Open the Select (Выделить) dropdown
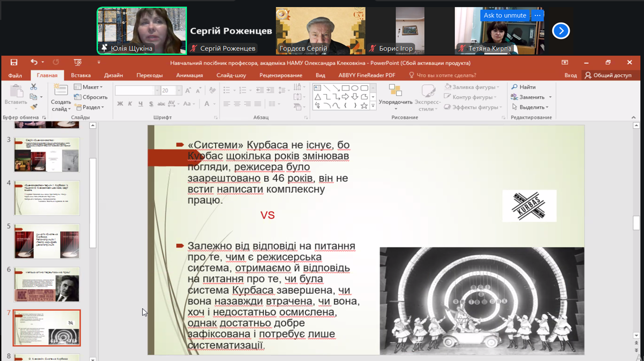 pos(531,107)
